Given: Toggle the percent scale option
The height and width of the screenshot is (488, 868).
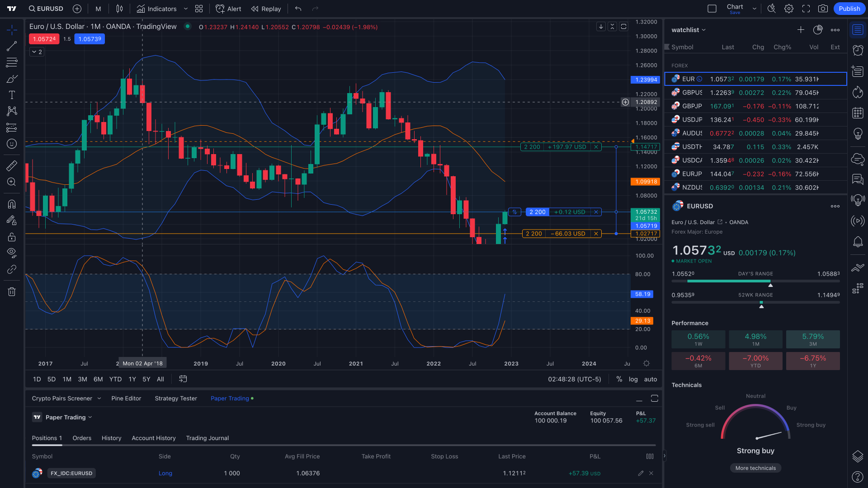Looking at the screenshot, I should [x=619, y=379].
